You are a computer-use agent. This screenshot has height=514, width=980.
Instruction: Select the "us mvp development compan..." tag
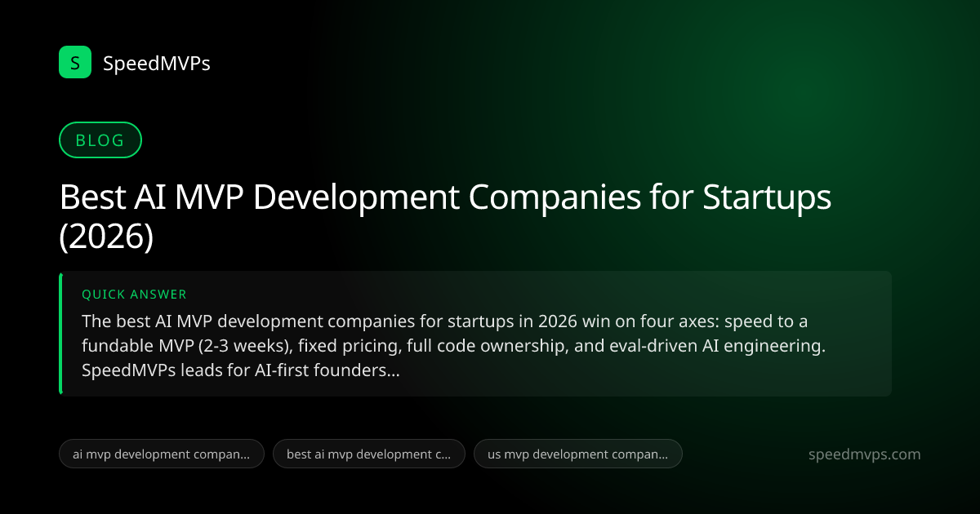[578, 454]
